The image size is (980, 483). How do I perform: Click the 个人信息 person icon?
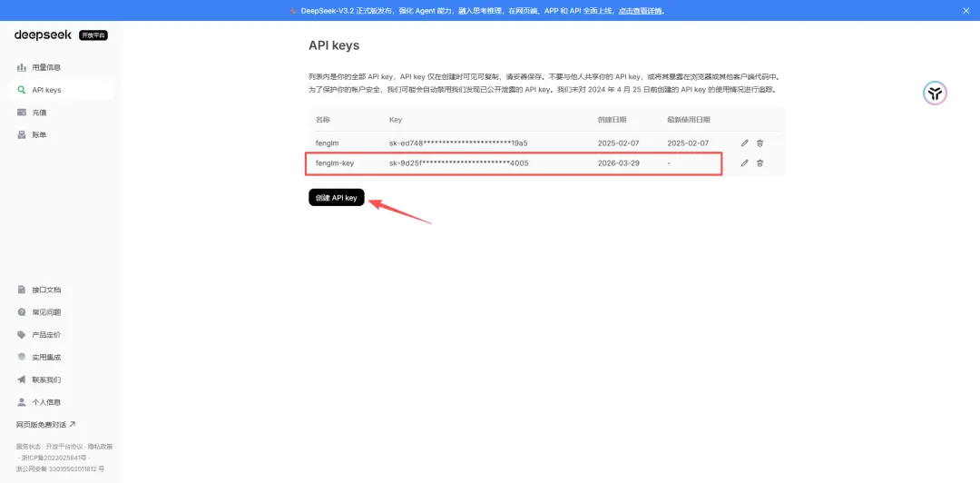tap(21, 402)
